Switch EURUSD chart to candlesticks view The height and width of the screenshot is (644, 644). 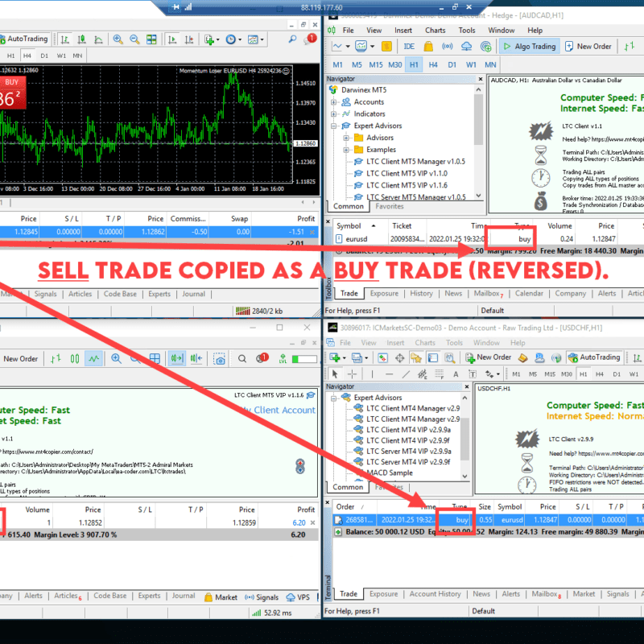(81, 39)
